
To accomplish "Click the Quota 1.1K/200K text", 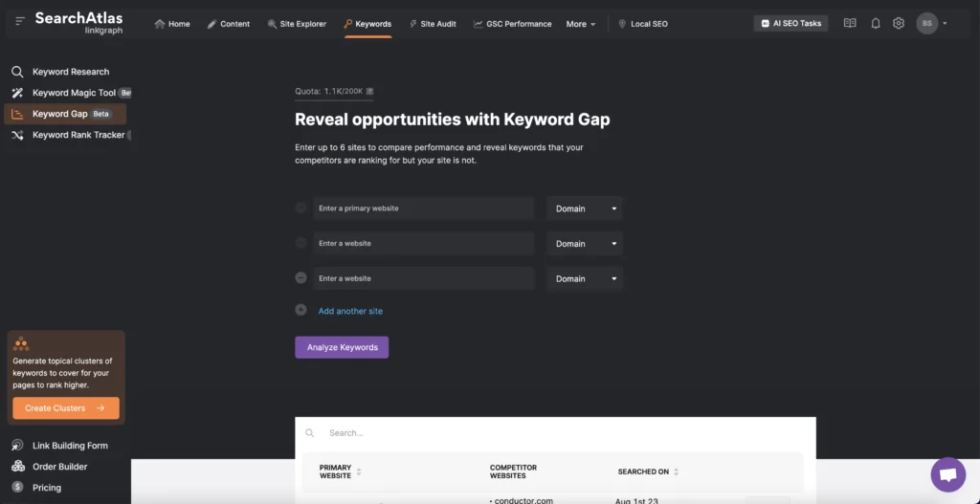I will tap(329, 91).
